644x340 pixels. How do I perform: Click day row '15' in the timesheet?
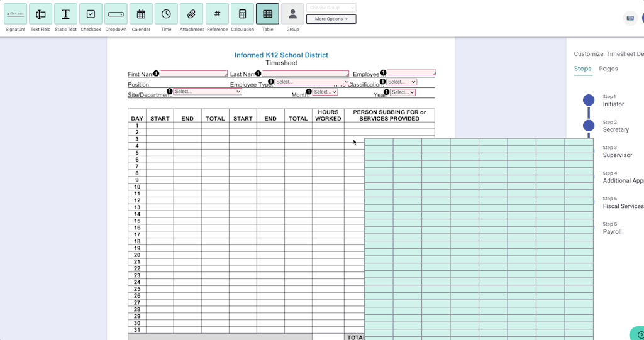pos(137,221)
